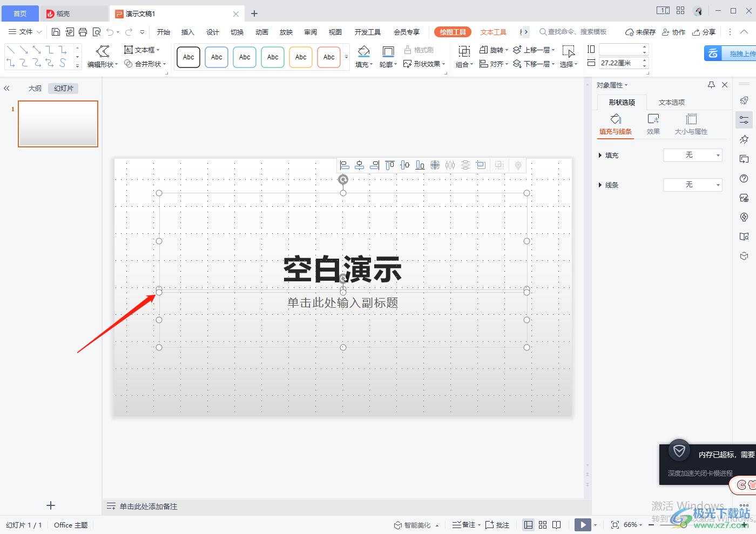
Task: Click the Redo arrow icon
Action: 129,32
